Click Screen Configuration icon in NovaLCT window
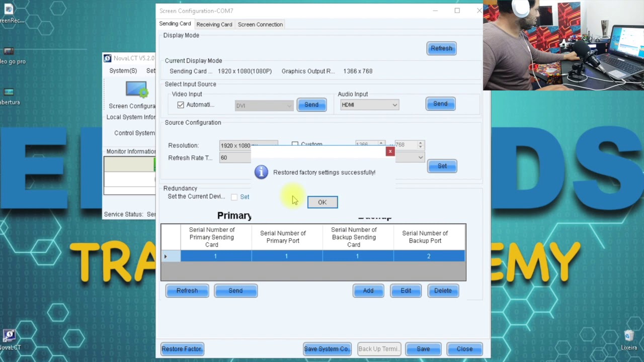This screenshot has height=362, width=644. (136, 90)
